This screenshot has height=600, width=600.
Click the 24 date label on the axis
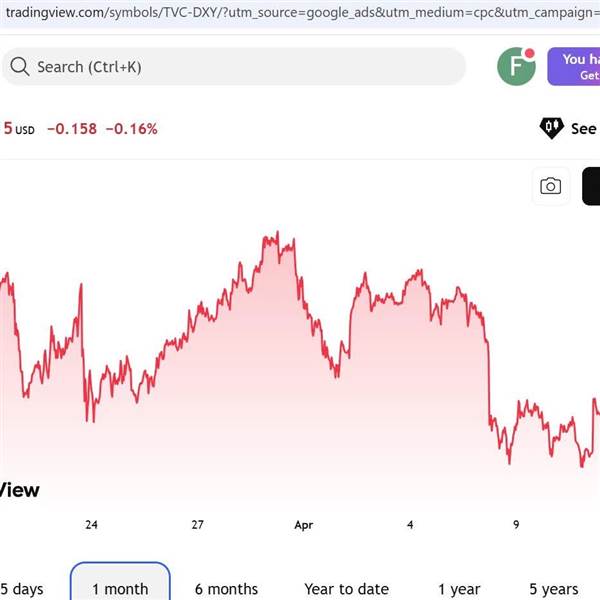91,524
